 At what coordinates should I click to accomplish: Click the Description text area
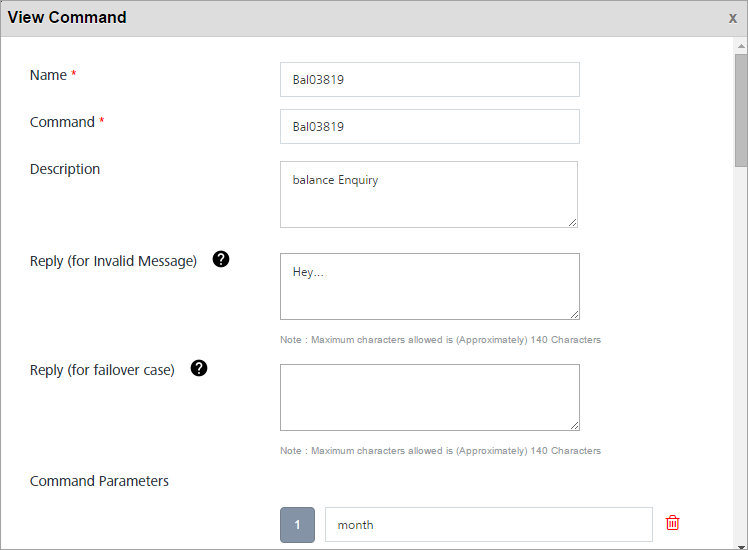click(x=429, y=194)
